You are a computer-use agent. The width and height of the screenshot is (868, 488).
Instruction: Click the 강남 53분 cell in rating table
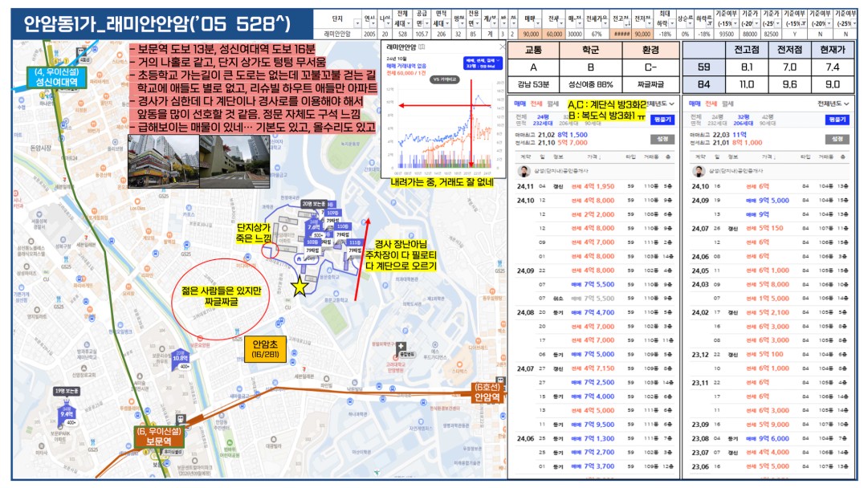(x=533, y=84)
